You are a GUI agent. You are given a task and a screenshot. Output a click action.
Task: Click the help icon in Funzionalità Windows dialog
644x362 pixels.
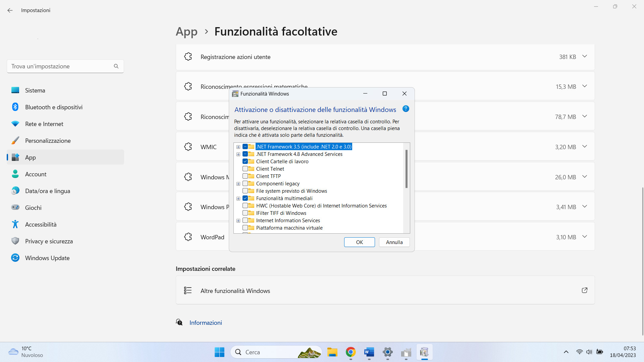(406, 109)
